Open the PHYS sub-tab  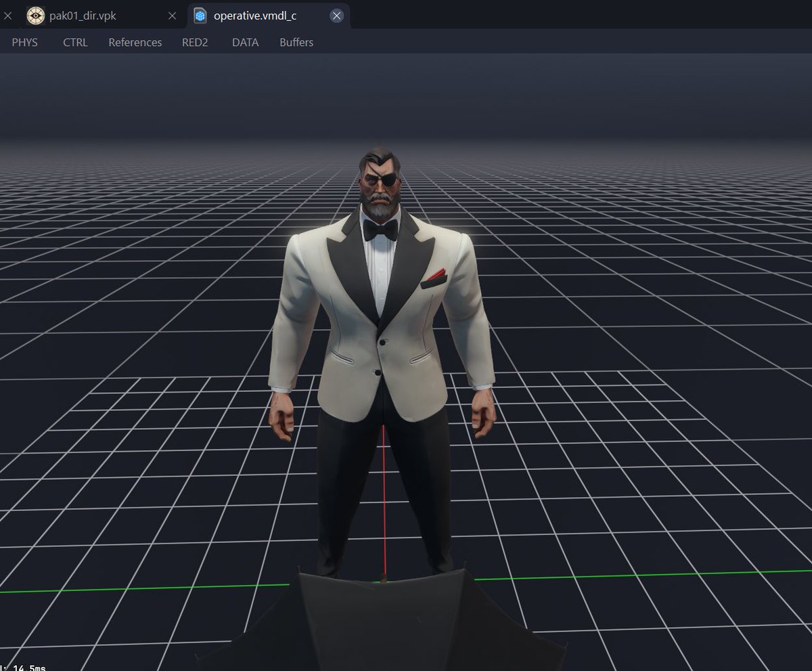click(x=25, y=42)
